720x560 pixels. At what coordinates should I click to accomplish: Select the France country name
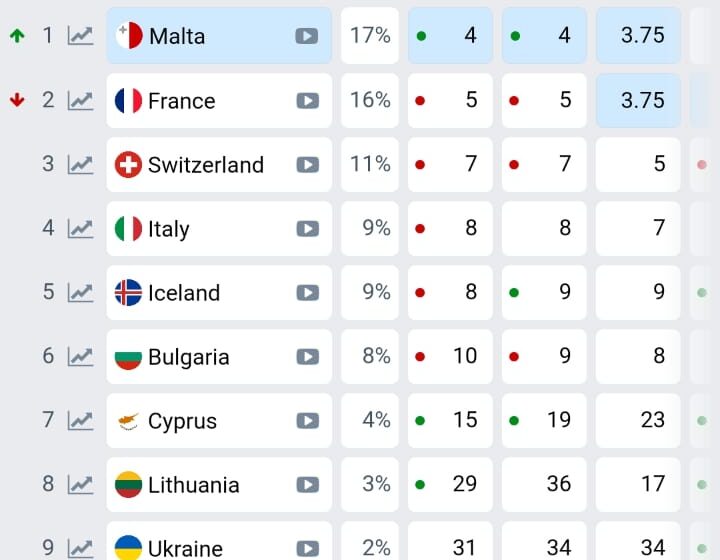point(181,101)
